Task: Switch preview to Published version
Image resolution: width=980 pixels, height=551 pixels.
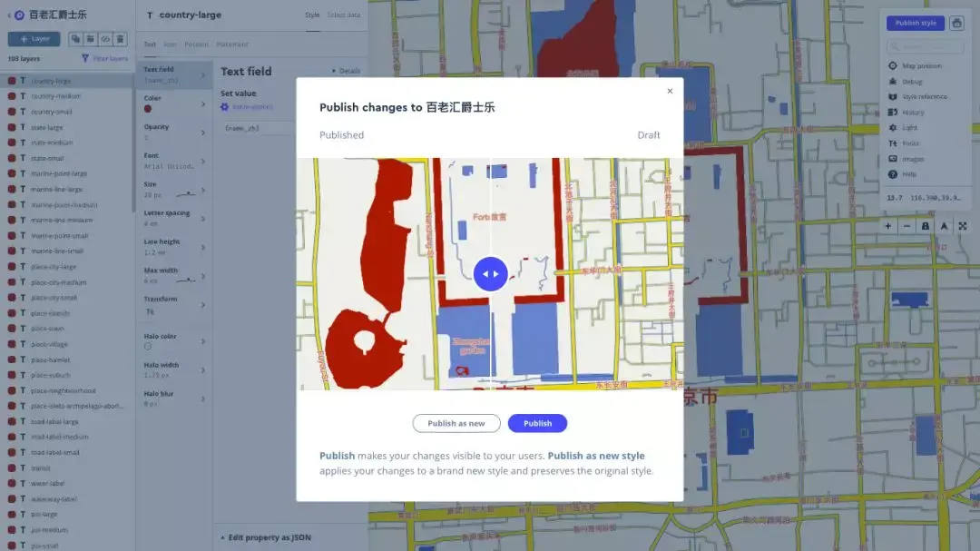Action: [341, 134]
